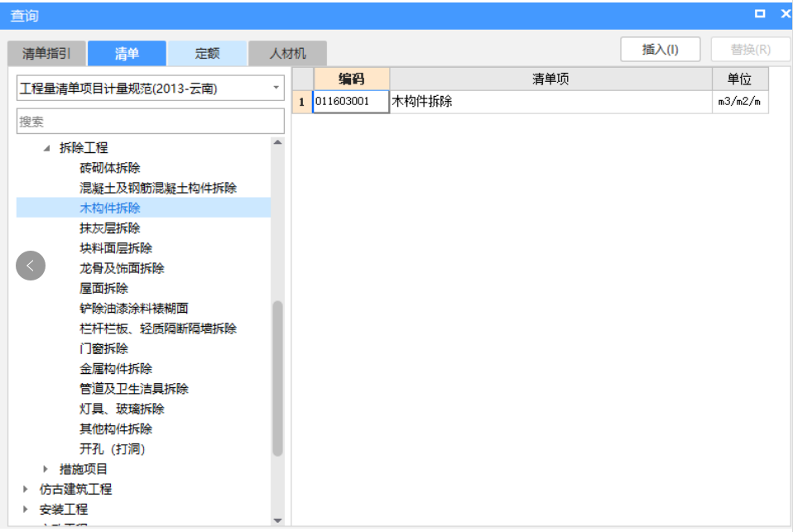Expand the 安装工程 tree node
793x532 pixels.
pos(23,509)
